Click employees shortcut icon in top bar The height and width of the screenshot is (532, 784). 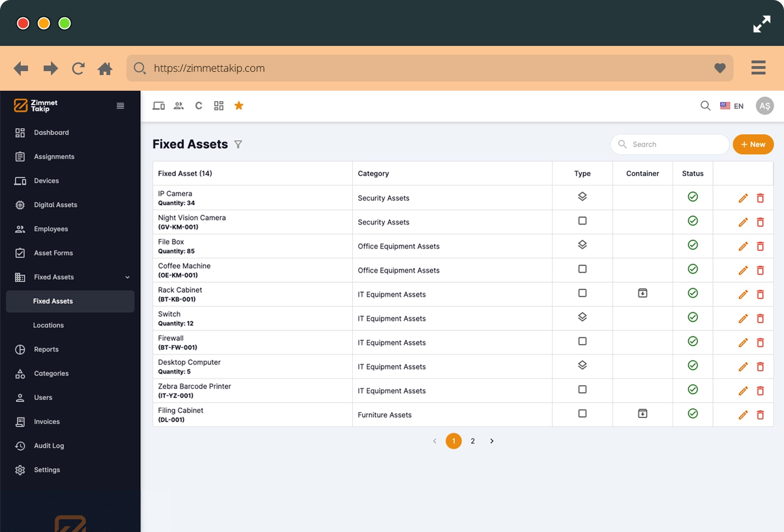[x=179, y=106]
